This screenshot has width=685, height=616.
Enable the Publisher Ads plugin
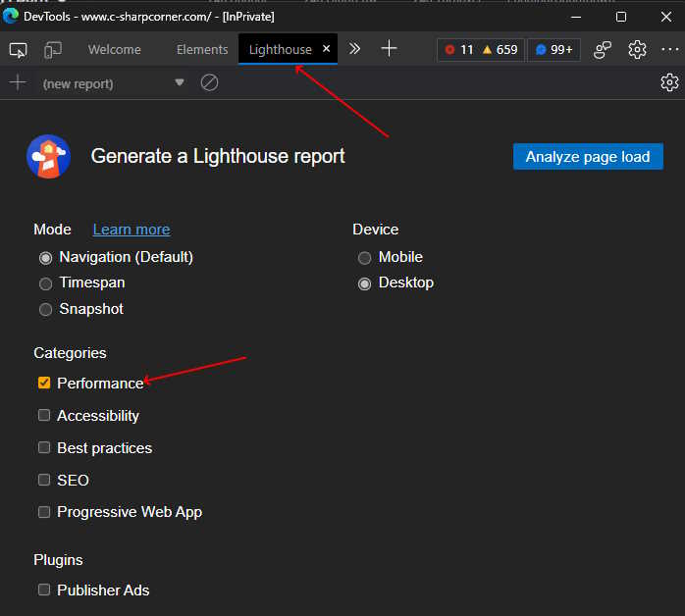pyautogui.click(x=44, y=590)
